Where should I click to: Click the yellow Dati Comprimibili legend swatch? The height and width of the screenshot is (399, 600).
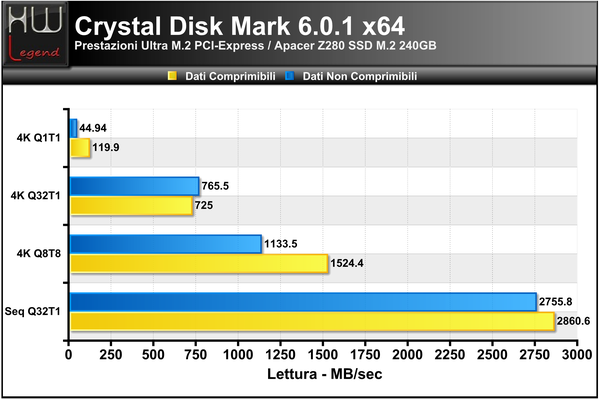click(x=172, y=76)
